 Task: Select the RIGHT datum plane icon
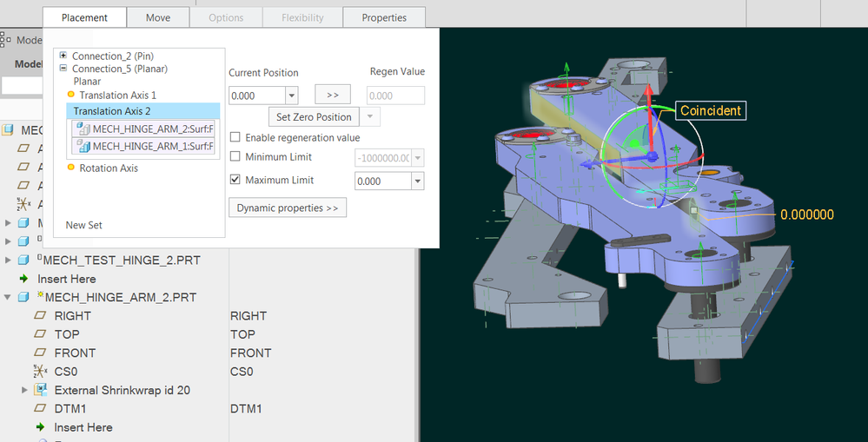pyautogui.click(x=40, y=316)
